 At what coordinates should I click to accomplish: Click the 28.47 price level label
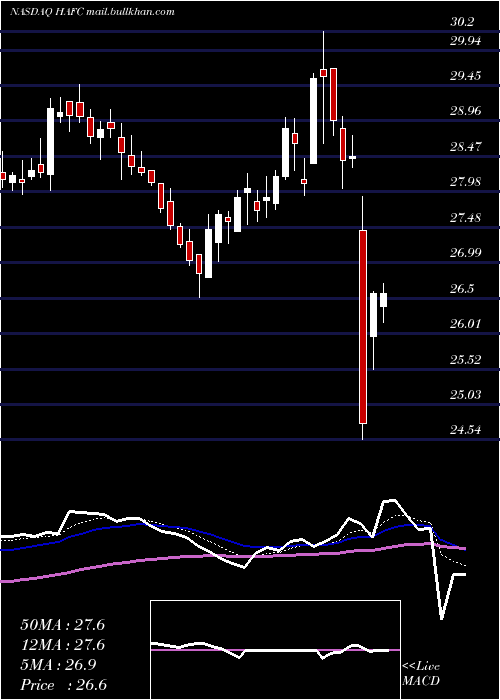(466, 146)
